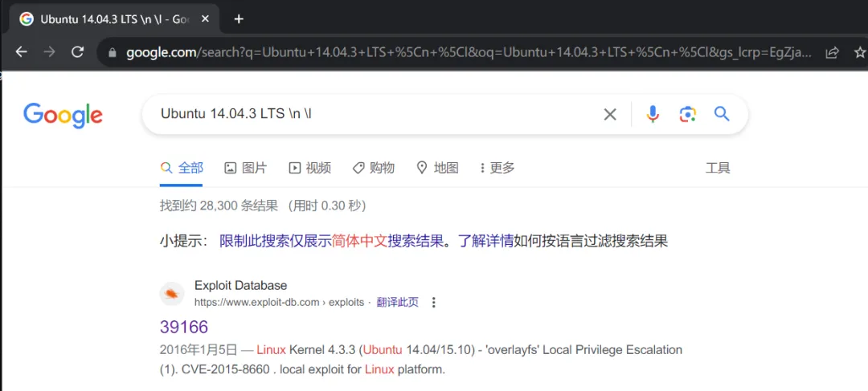Switch to the 图片 images tab
This screenshot has height=391, width=868.
point(246,168)
